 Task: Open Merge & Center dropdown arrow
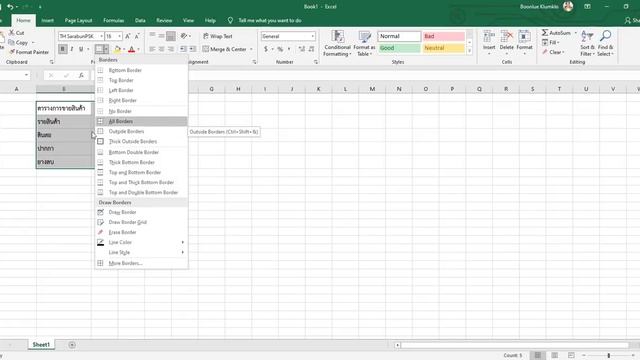[251, 49]
